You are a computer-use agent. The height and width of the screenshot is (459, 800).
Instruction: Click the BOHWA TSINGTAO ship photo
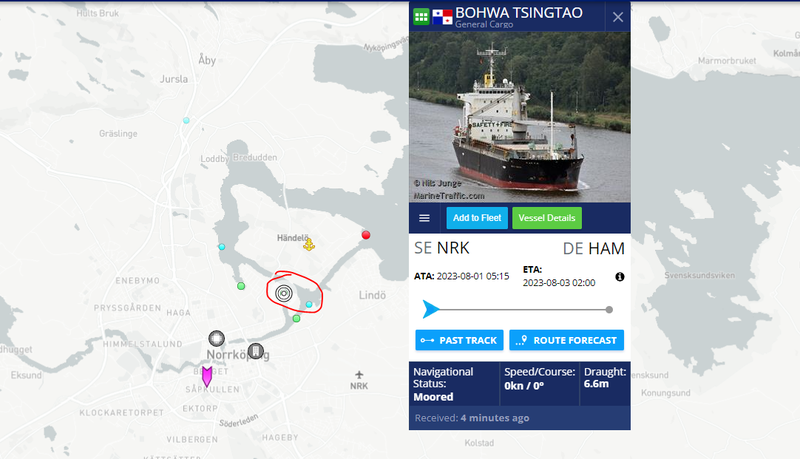519,117
